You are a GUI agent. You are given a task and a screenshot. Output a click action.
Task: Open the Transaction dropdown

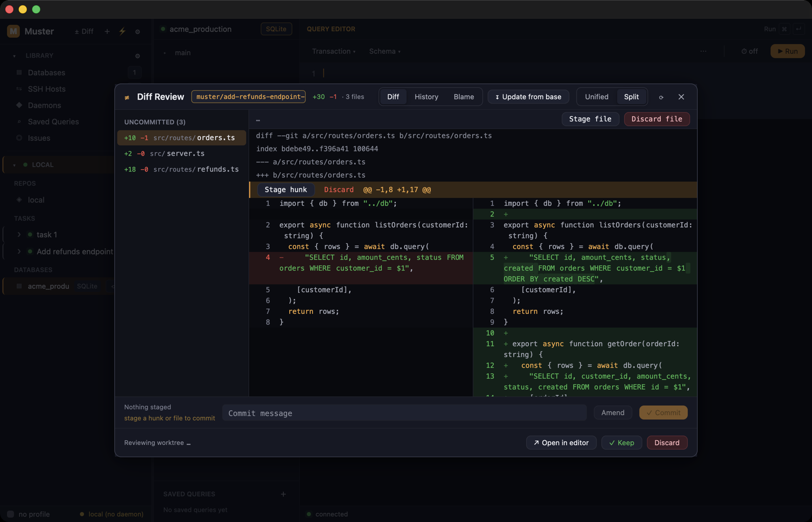pos(333,51)
